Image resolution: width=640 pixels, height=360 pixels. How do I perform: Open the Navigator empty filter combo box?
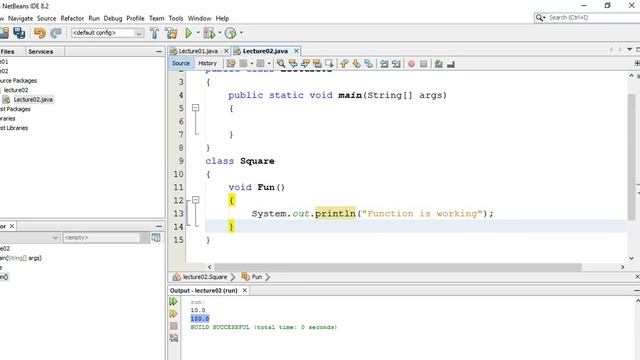pyautogui.click(x=106, y=238)
